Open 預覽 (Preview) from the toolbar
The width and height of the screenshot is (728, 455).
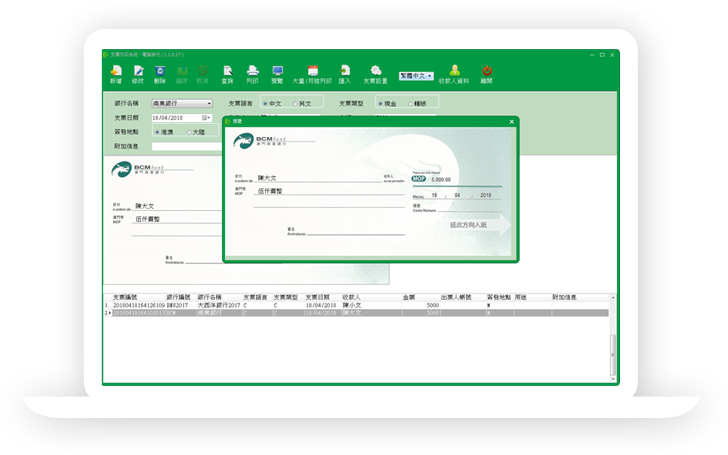click(x=279, y=72)
